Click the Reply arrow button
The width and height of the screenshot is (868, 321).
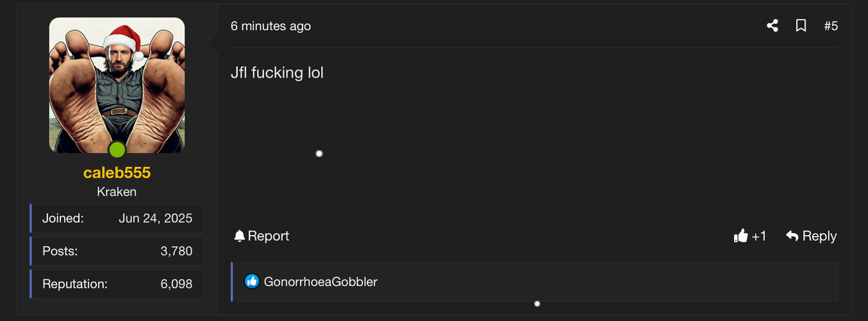pos(792,236)
